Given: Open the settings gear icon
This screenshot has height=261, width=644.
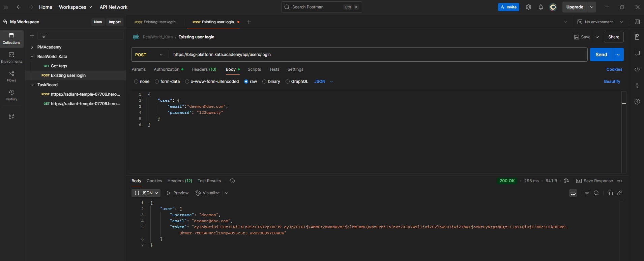Looking at the screenshot, I should [529, 7].
